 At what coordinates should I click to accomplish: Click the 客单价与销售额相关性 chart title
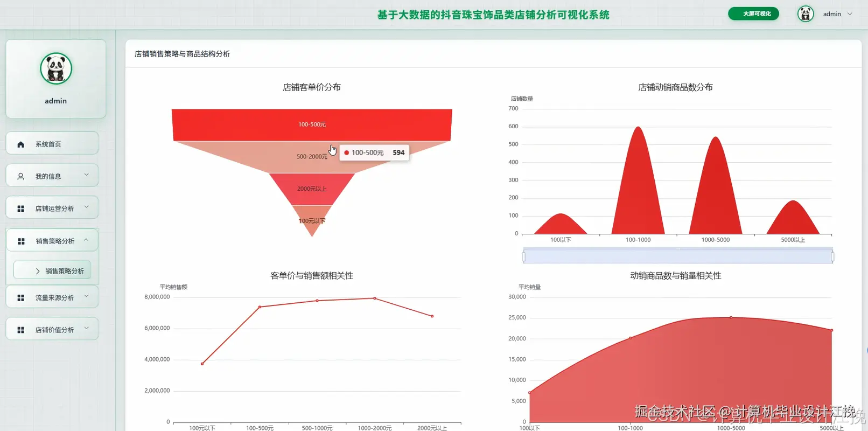click(312, 275)
